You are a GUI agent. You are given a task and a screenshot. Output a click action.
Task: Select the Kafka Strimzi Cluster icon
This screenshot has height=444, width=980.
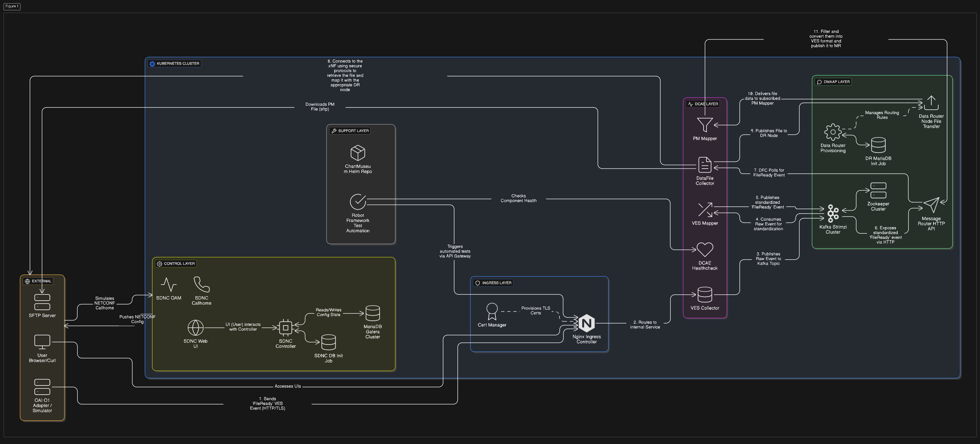(x=833, y=214)
